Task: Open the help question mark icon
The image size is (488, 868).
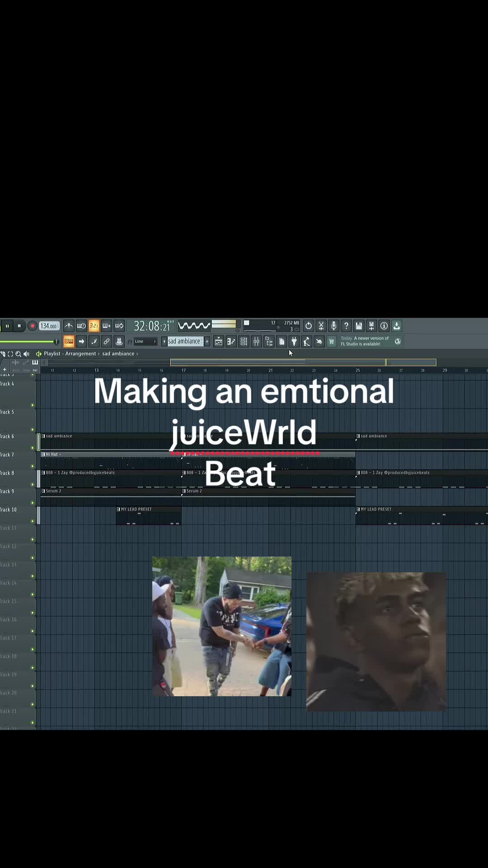Action: [x=347, y=325]
